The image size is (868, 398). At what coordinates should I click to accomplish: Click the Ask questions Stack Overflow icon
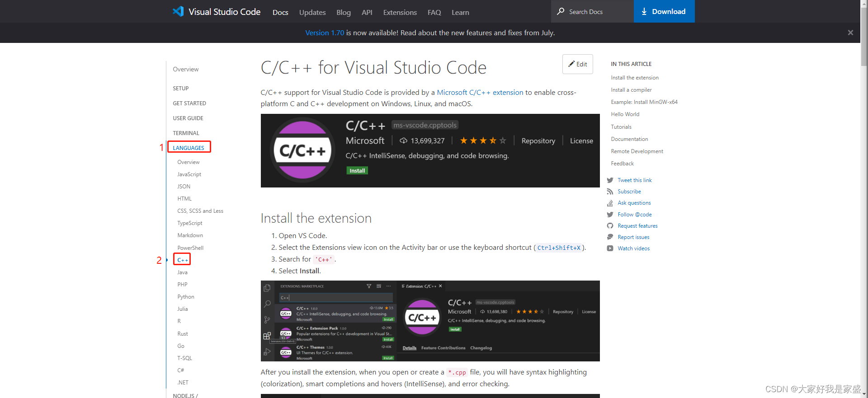click(x=610, y=203)
